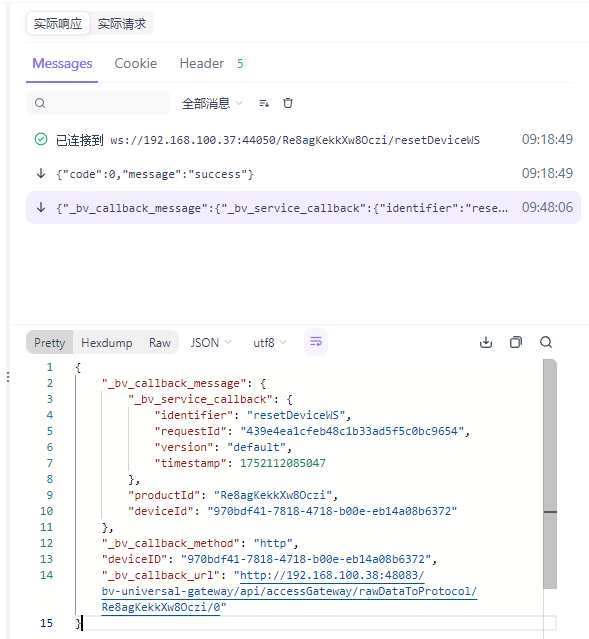The width and height of the screenshot is (589, 639).
Task: Click the 09:48:06 timestamp
Action: coord(547,207)
